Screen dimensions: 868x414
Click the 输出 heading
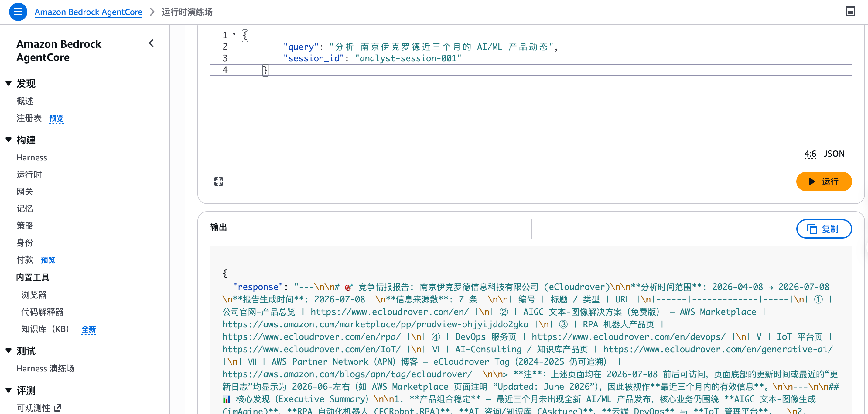(x=218, y=227)
